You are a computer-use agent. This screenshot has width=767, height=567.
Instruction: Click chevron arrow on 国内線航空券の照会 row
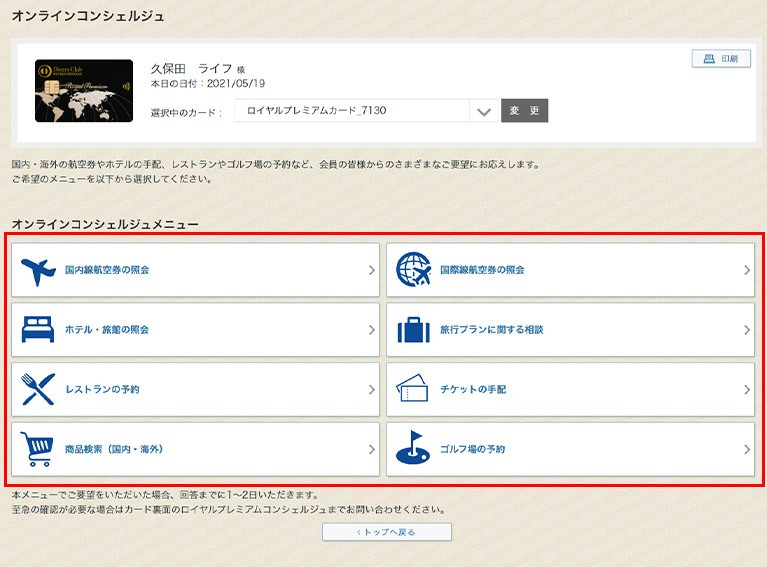pyautogui.click(x=372, y=270)
